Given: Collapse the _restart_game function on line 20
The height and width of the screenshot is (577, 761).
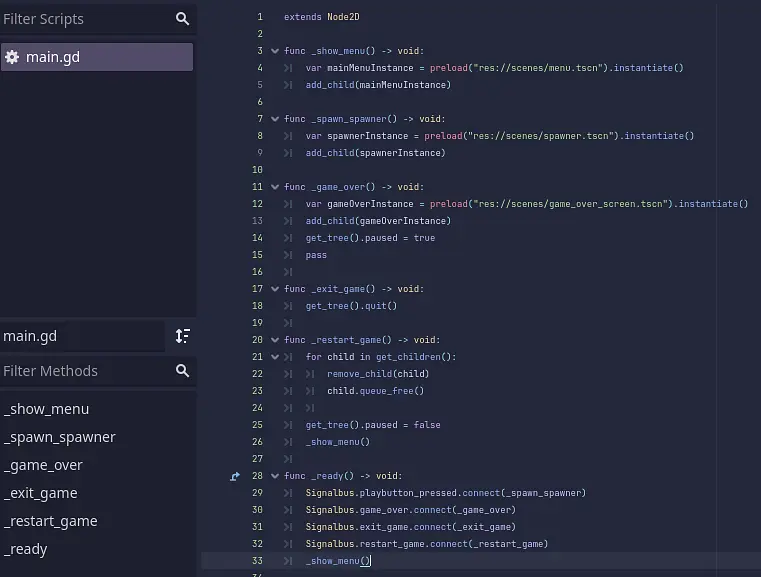Looking at the screenshot, I should (275, 340).
